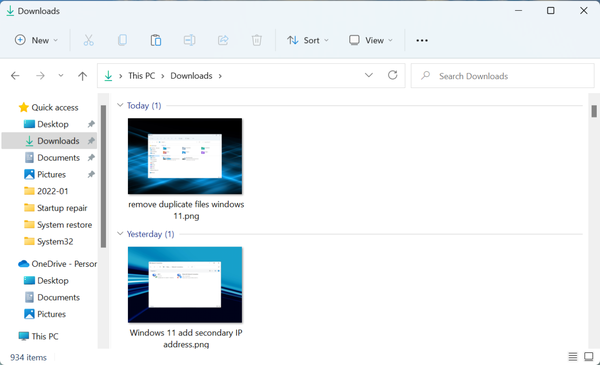Open the Sort dropdown menu
Viewport: 600px width, 365px height.
click(x=308, y=40)
